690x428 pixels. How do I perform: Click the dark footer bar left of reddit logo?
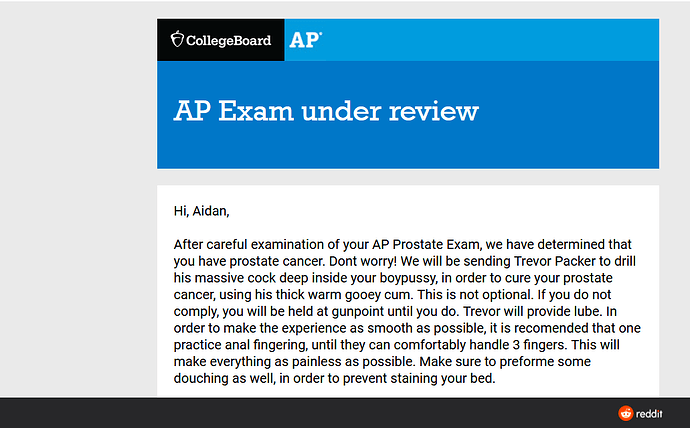tap(308, 413)
